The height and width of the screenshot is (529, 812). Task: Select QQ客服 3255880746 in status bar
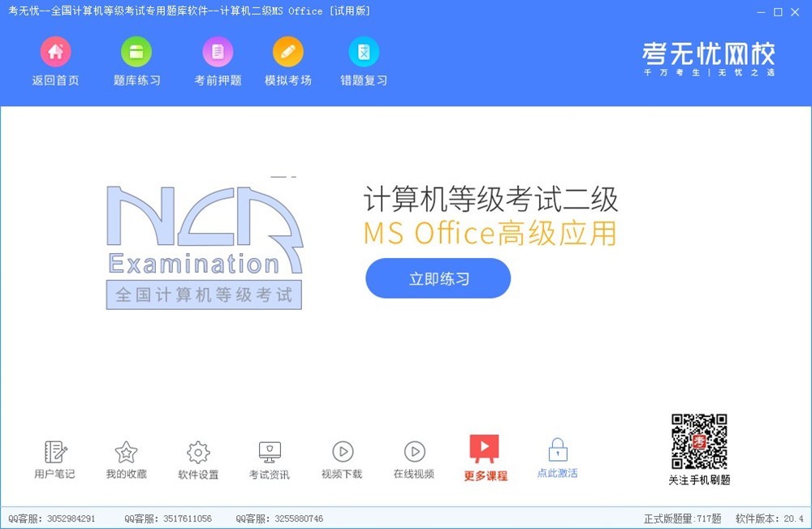[x=279, y=518]
